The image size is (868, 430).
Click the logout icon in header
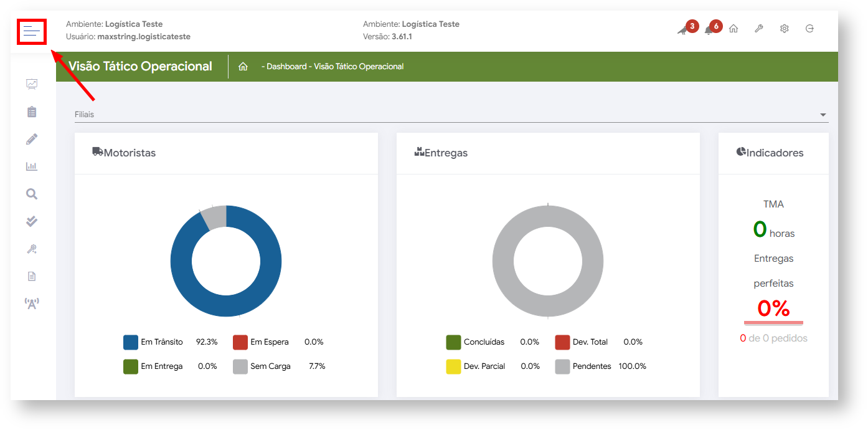coord(809,29)
